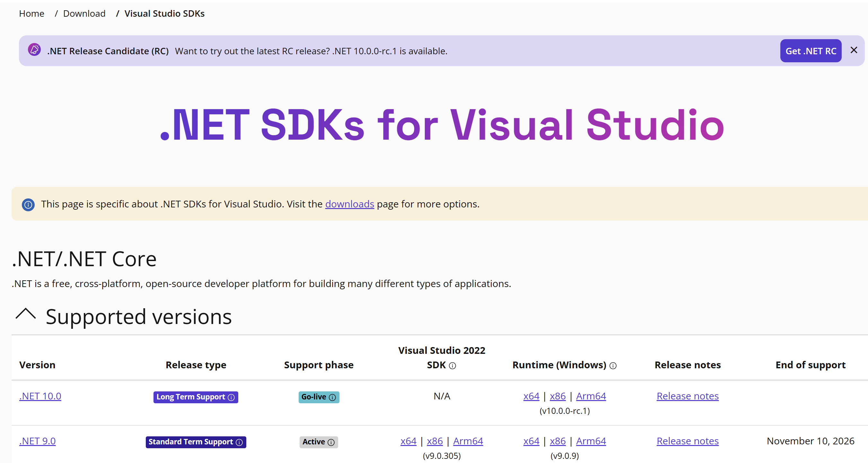The image size is (868, 463).
Task: Click the Release notes column header
Action: 688,365
